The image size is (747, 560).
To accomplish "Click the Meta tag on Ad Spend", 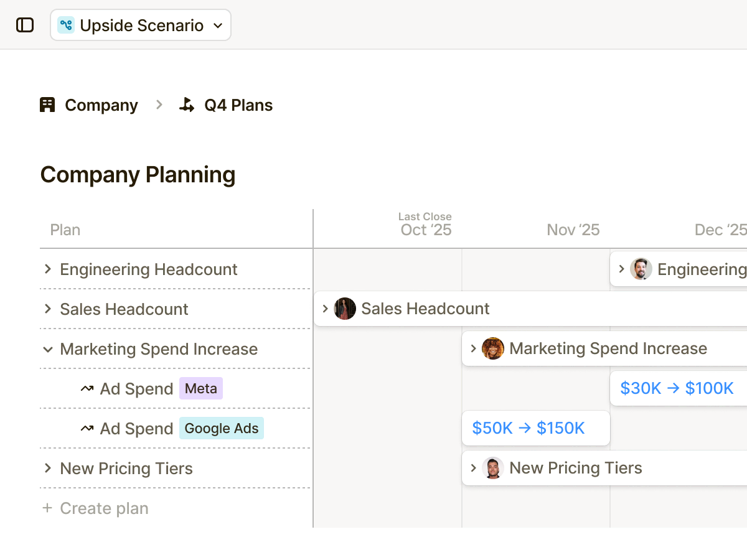I will (200, 388).
